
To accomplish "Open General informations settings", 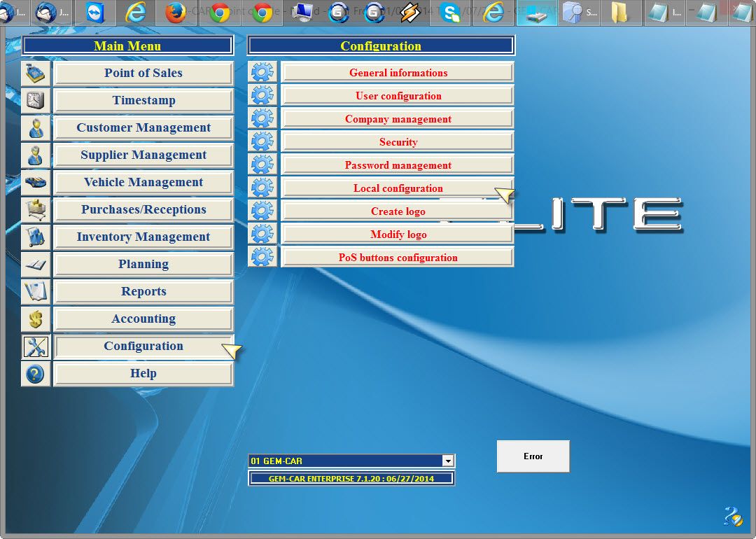I will [398, 72].
